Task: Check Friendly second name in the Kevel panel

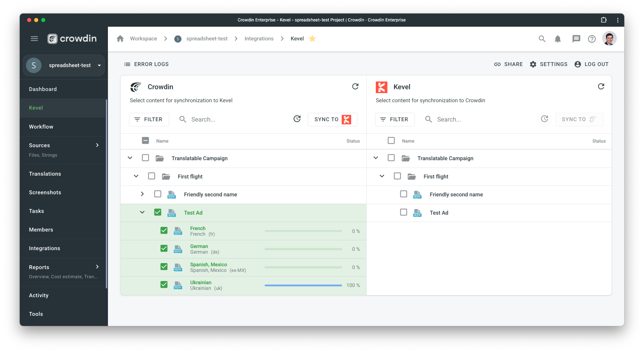Action: pyautogui.click(x=404, y=194)
